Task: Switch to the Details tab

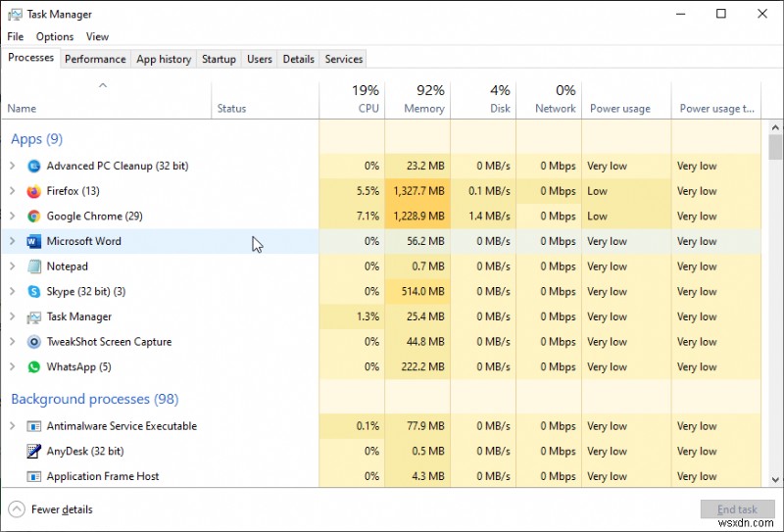Action: [299, 59]
